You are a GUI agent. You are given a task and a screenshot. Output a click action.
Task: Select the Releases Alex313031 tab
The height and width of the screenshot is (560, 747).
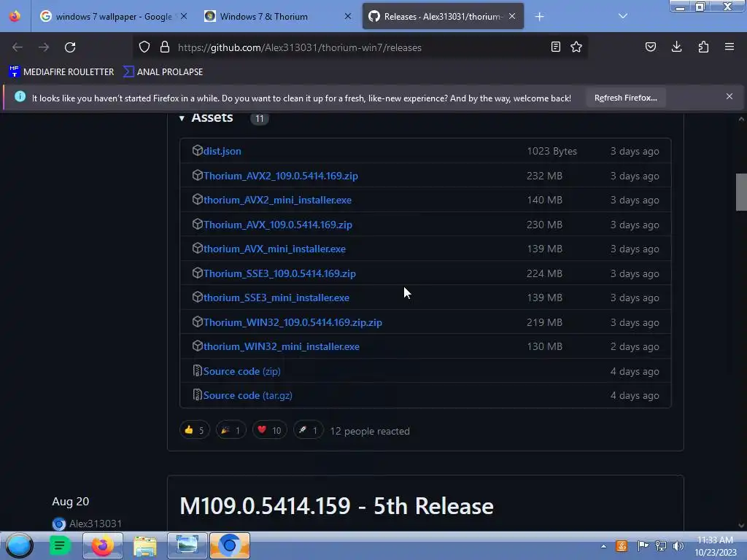(443, 16)
